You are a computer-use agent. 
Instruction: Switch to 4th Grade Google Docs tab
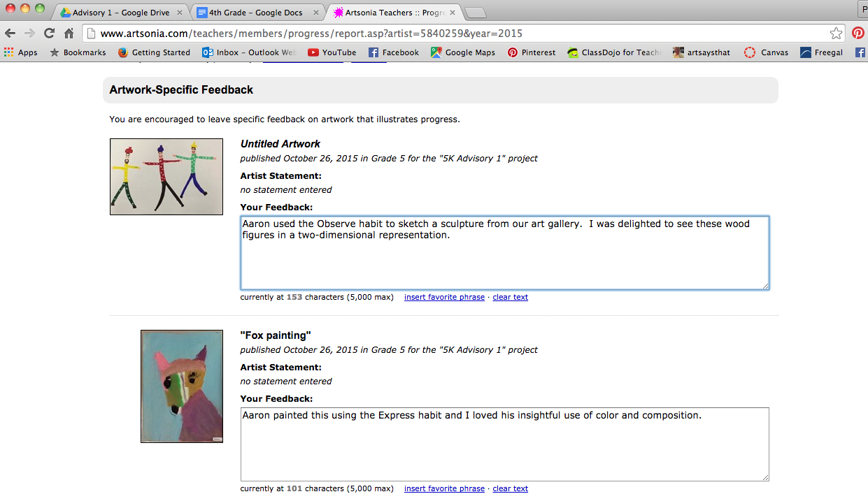click(257, 13)
